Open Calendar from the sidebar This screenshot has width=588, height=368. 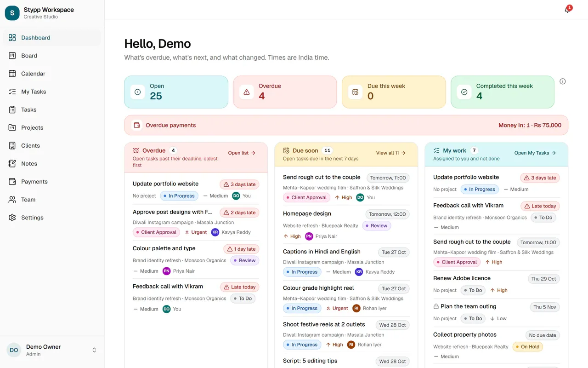(x=52, y=74)
